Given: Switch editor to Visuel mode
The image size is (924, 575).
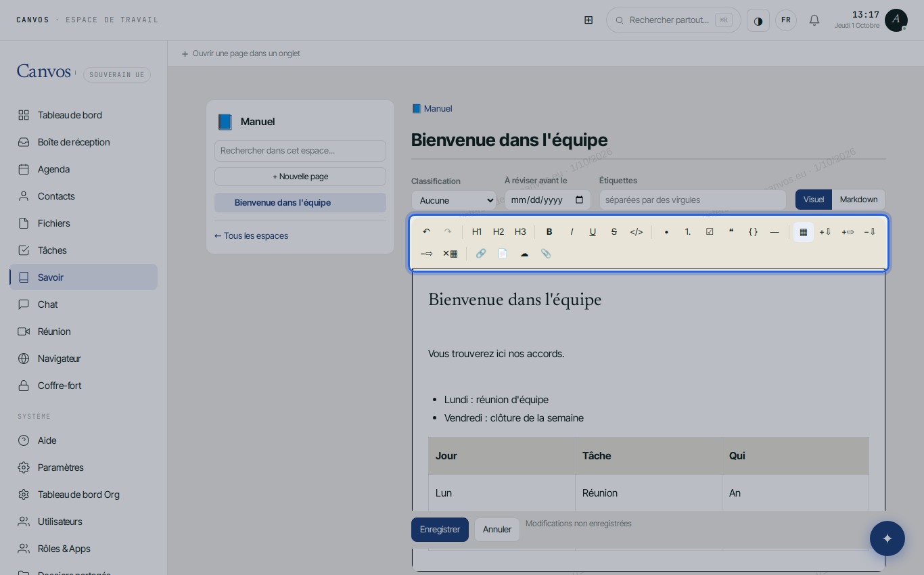Looking at the screenshot, I should (814, 200).
